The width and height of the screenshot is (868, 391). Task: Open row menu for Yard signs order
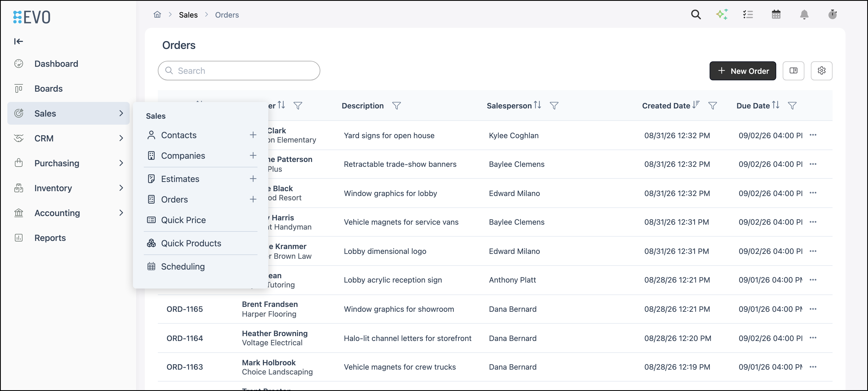coord(813,135)
